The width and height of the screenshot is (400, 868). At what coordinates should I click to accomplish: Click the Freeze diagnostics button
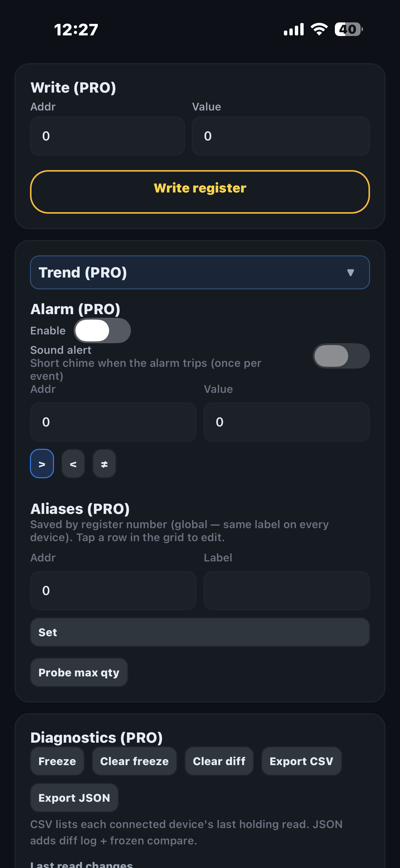(x=57, y=761)
